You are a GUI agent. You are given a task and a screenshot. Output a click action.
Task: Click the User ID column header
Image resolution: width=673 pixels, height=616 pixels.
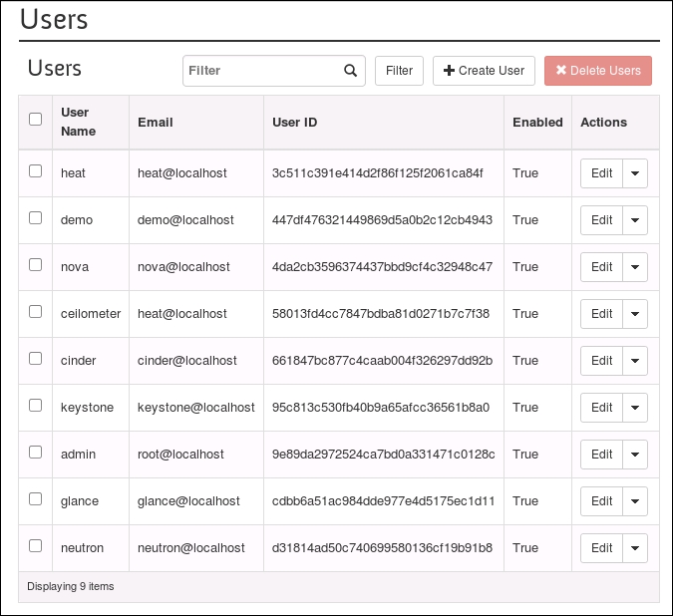click(295, 123)
